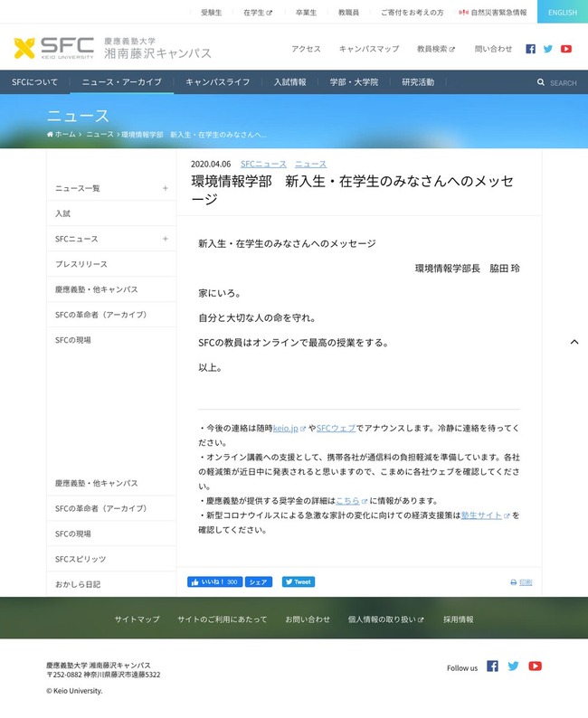Click 教職員 top link
Viewport: 588px width, 718px height.
click(x=348, y=13)
